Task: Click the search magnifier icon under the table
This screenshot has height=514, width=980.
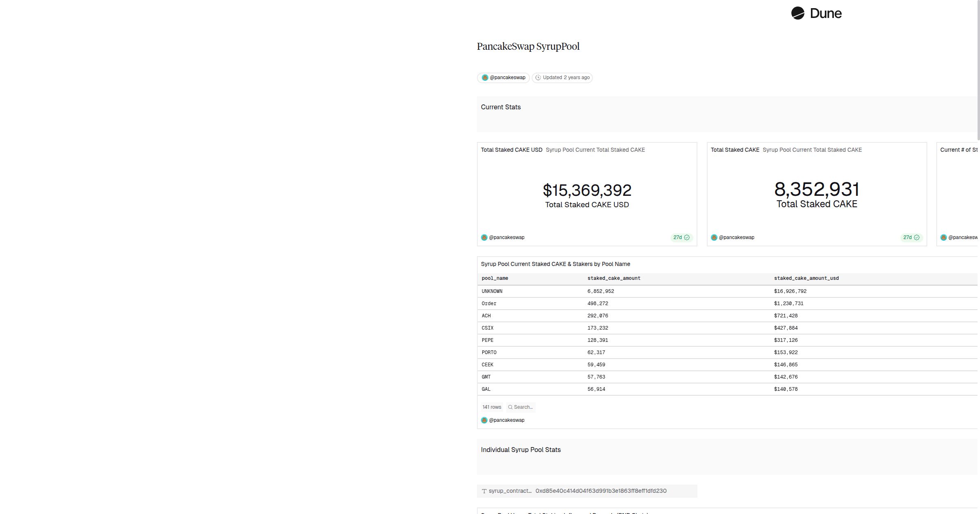Action: pos(510,407)
